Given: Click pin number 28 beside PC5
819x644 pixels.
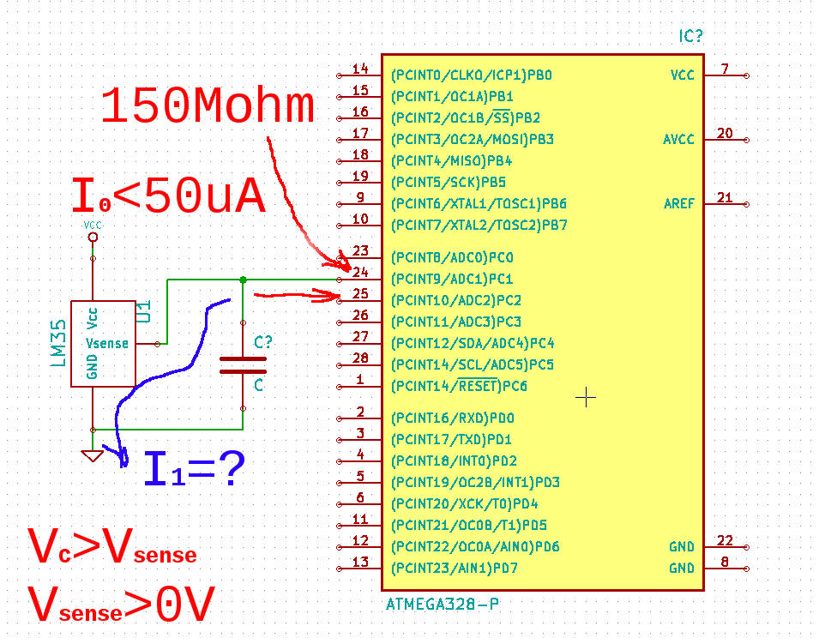Looking at the screenshot, I should click(x=360, y=358).
